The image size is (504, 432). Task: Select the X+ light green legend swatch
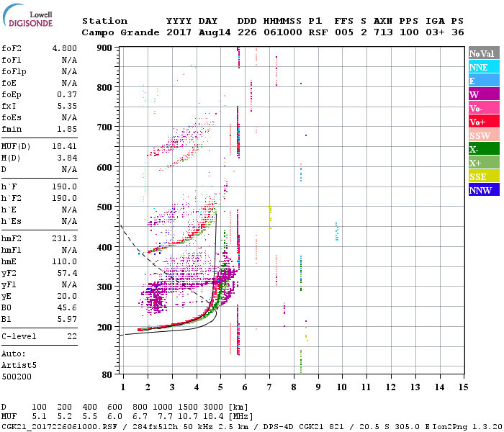click(484, 162)
